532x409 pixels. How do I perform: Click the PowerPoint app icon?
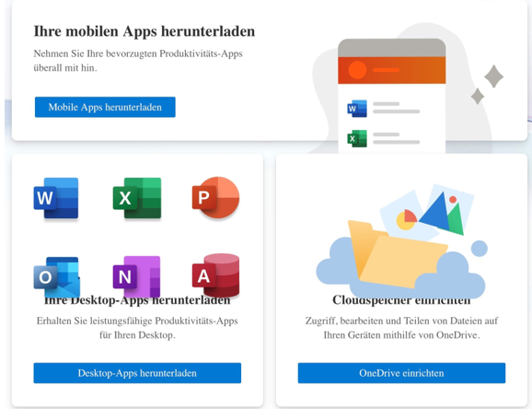point(215,198)
